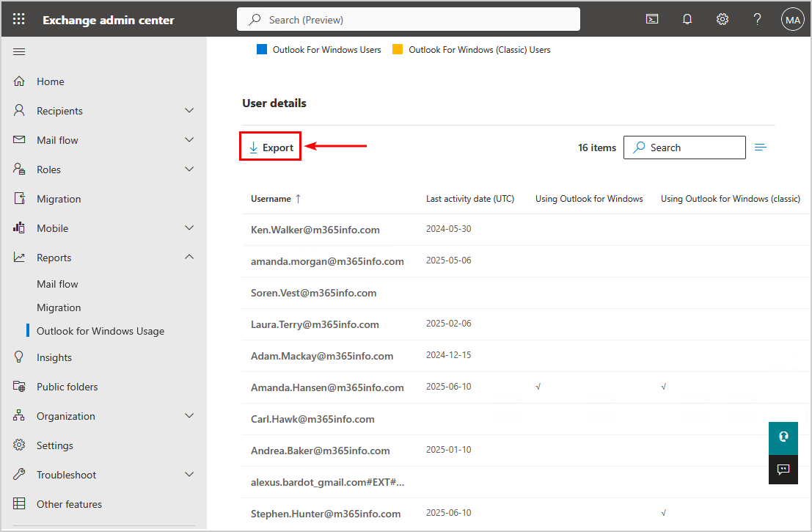Open the feedback chat icon

[x=783, y=470]
